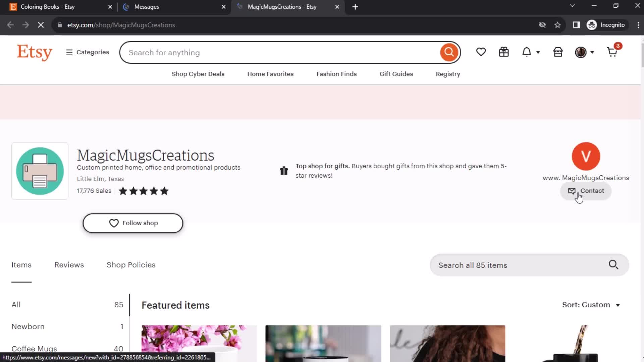Click the browser forward arrow

[x=25, y=25]
